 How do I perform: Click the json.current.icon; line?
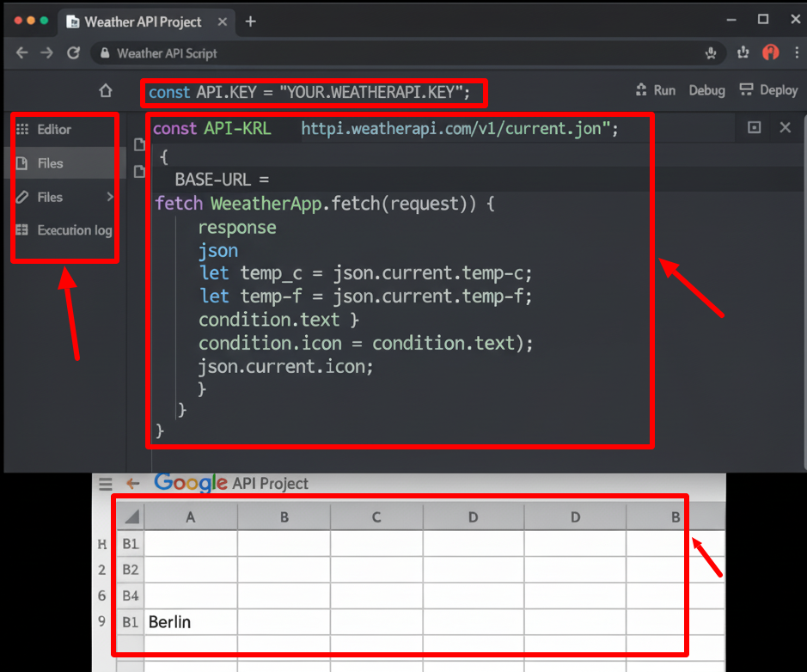pyautogui.click(x=285, y=366)
